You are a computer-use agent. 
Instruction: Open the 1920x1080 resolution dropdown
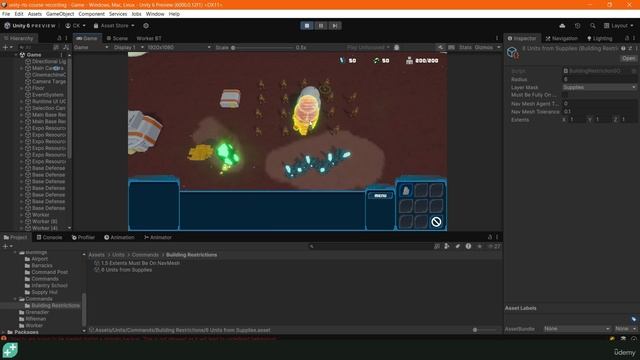pos(179,47)
